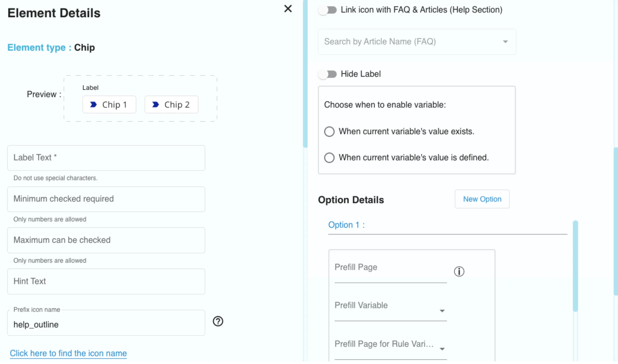Screen dimensions: 618x364
Task: Open the Click here to find icon name link
Action: pyautogui.click(x=68, y=353)
